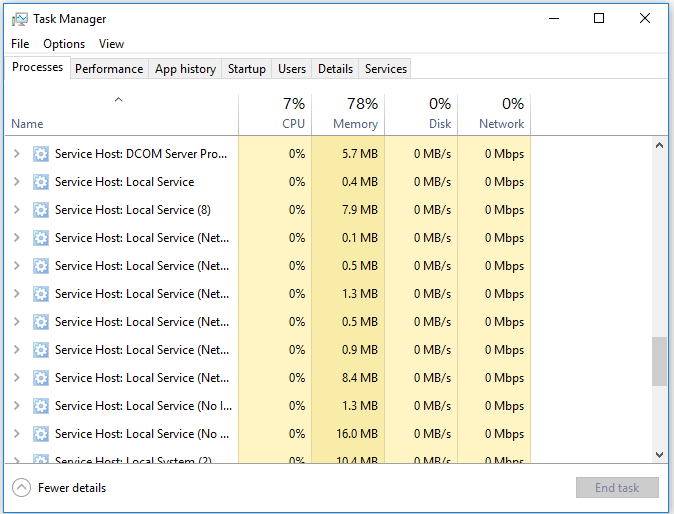Click the Fewer details link
The height and width of the screenshot is (514, 674).
[72, 488]
